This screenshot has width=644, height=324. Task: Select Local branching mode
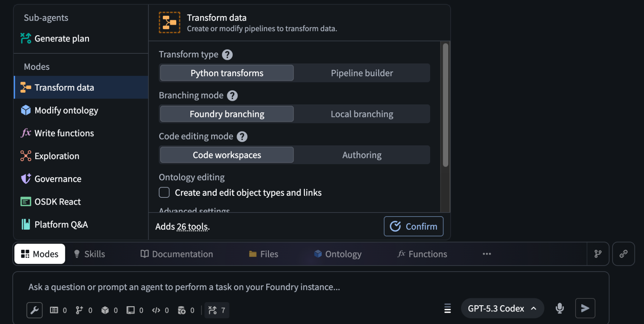click(362, 114)
